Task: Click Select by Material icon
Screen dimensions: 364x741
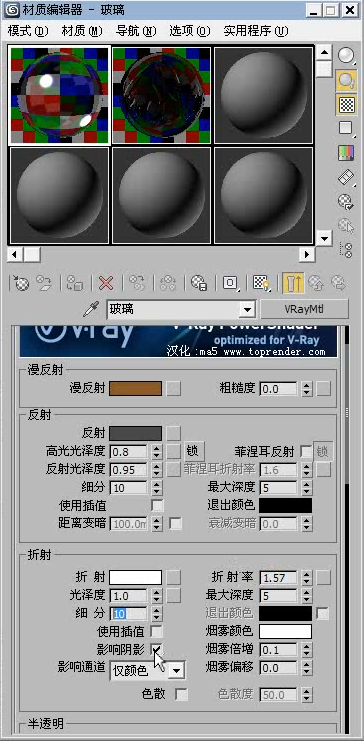Action: (x=347, y=226)
